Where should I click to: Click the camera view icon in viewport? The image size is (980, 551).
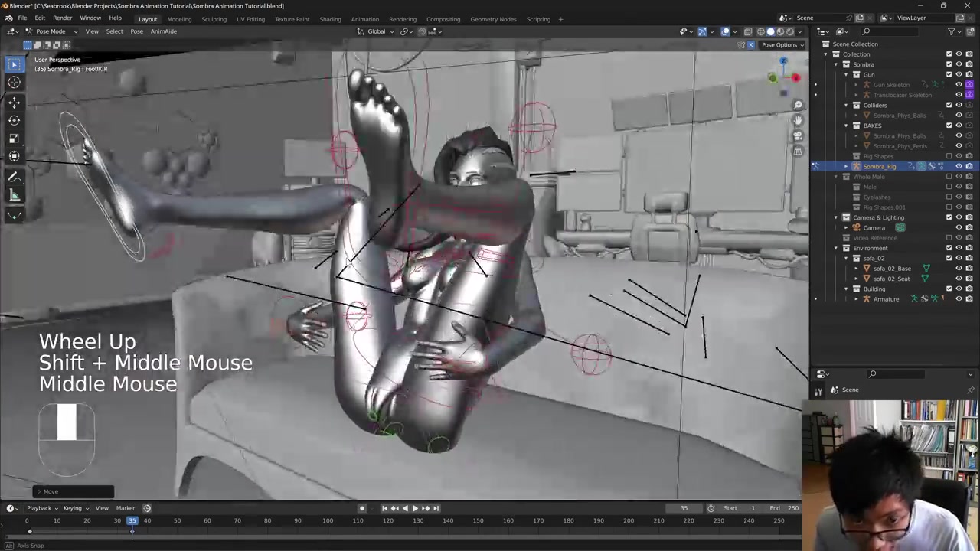coord(798,135)
